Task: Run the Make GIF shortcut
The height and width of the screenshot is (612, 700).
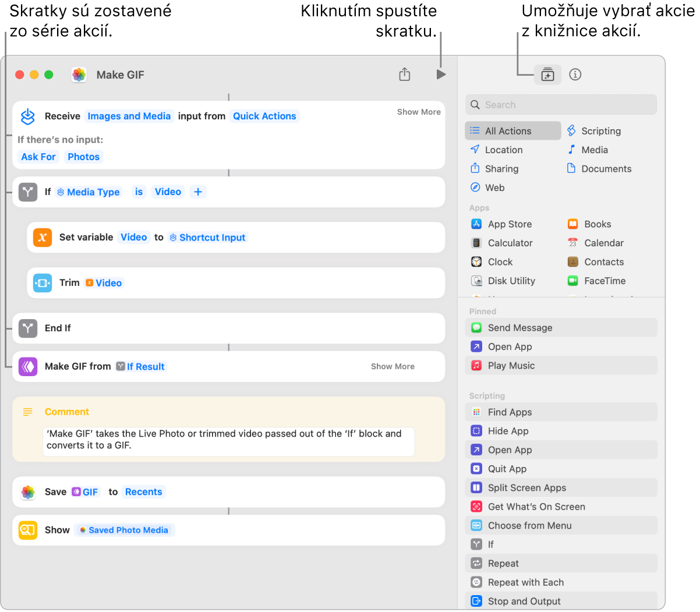Action: 441,75
